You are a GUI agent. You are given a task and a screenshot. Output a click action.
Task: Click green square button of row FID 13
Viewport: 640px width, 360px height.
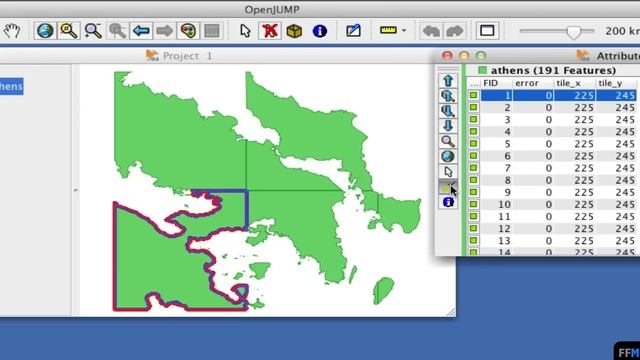click(473, 240)
